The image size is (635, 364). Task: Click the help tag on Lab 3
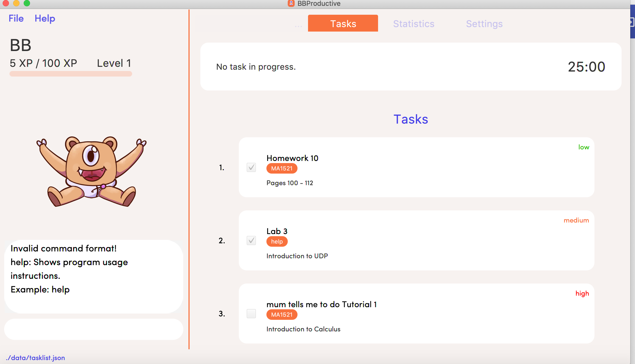(x=277, y=241)
